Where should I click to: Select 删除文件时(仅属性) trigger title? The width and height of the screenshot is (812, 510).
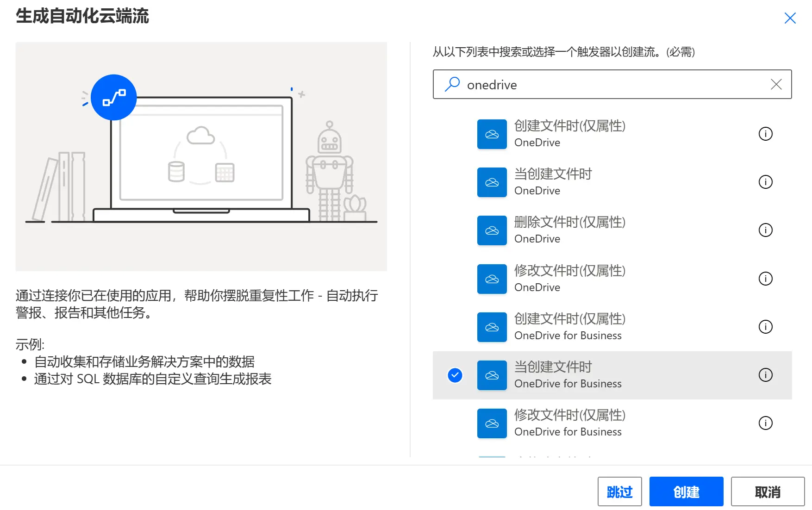[x=570, y=222]
